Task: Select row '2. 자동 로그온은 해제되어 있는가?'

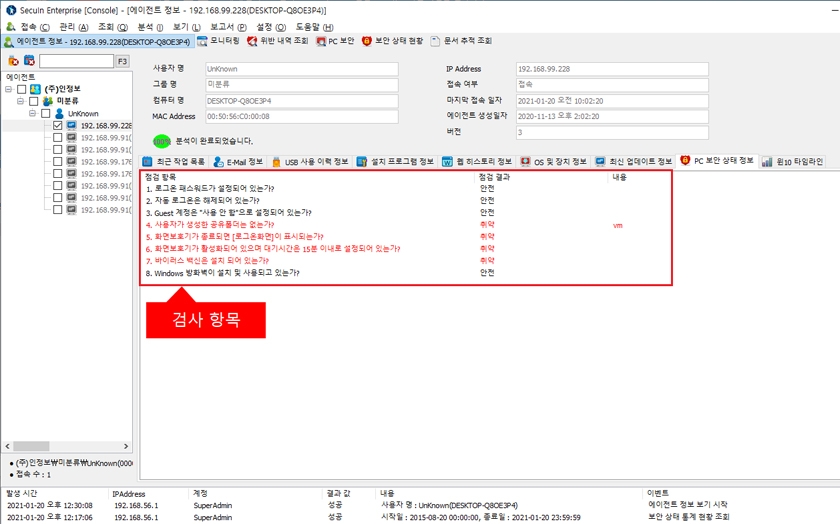Action: tap(406, 200)
